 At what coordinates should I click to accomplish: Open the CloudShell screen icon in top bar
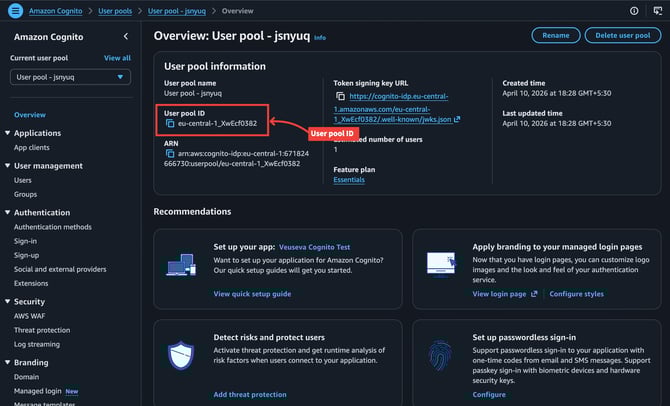[x=658, y=11]
